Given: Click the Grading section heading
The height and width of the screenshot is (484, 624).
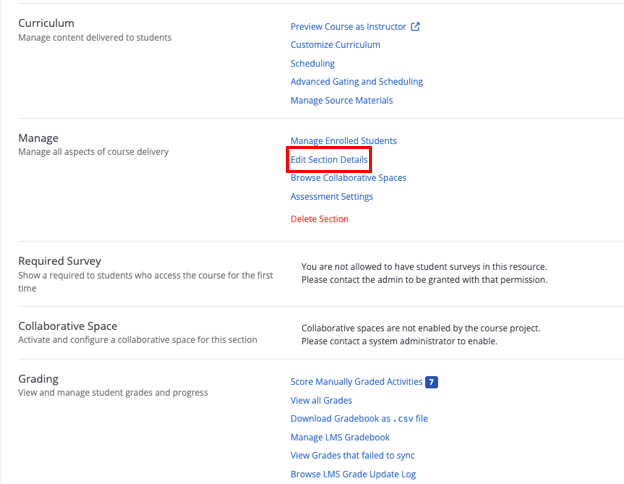Looking at the screenshot, I should [x=38, y=379].
